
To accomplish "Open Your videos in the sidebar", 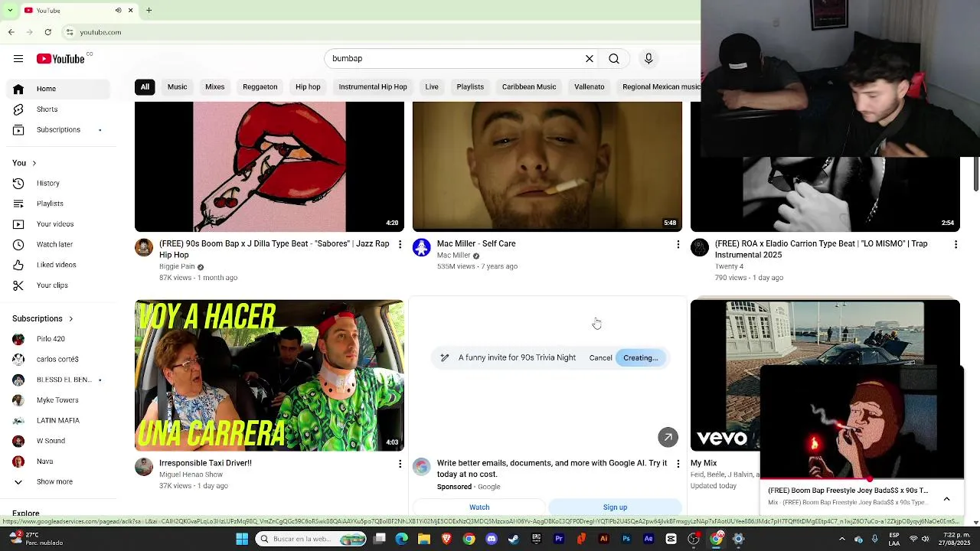I will [58, 224].
